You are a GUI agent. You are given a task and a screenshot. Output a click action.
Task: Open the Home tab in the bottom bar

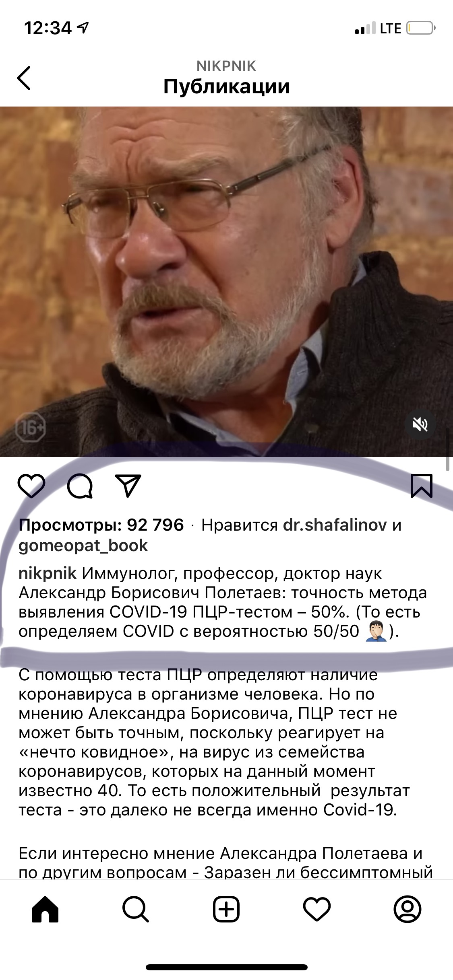click(45, 909)
